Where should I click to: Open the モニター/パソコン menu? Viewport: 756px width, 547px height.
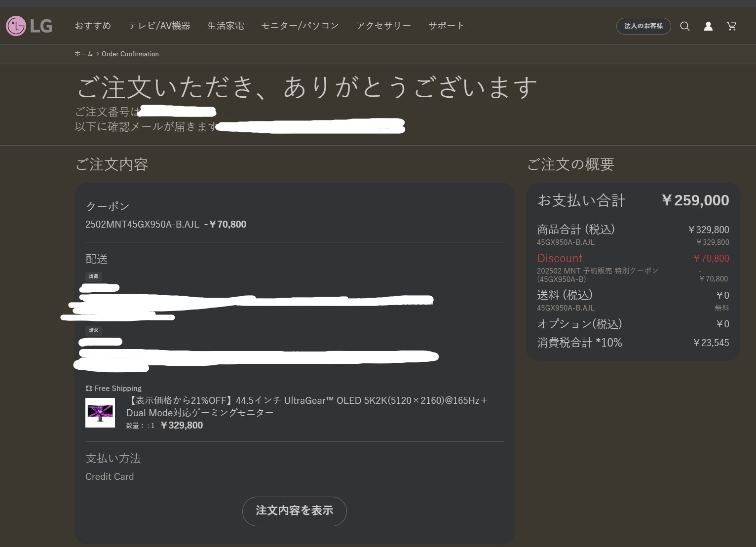point(300,26)
